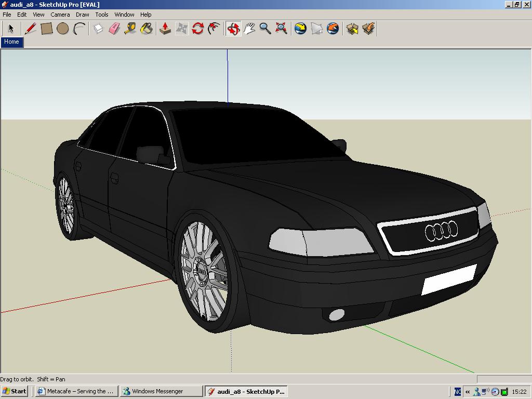Click the Google Earth get view icon
Image resolution: width=532 pixels, height=399 pixels.
(x=300, y=29)
